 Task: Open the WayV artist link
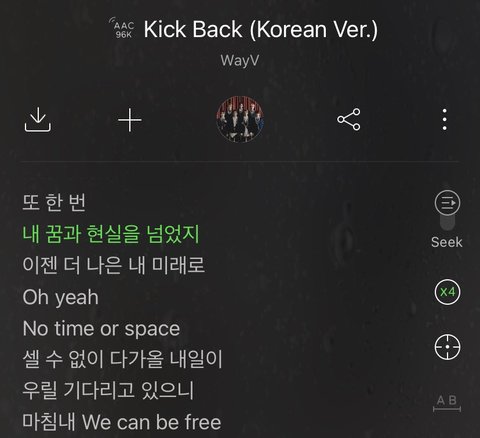point(240,61)
